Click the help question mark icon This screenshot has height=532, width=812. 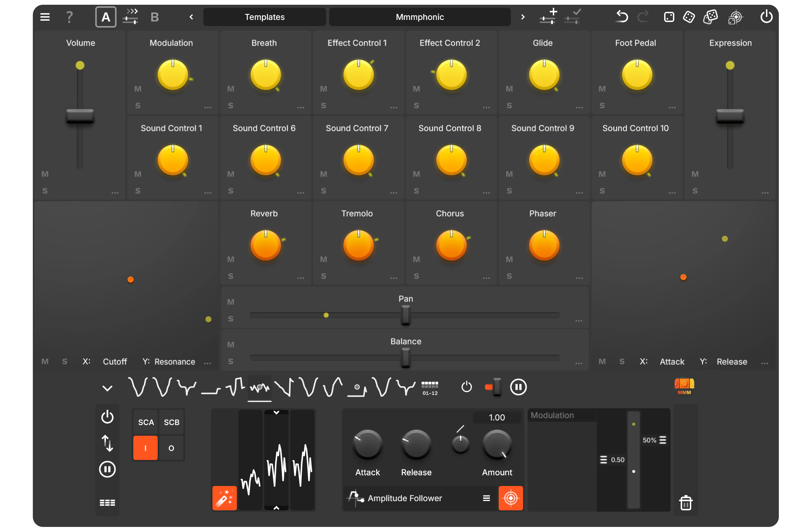coord(69,17)
